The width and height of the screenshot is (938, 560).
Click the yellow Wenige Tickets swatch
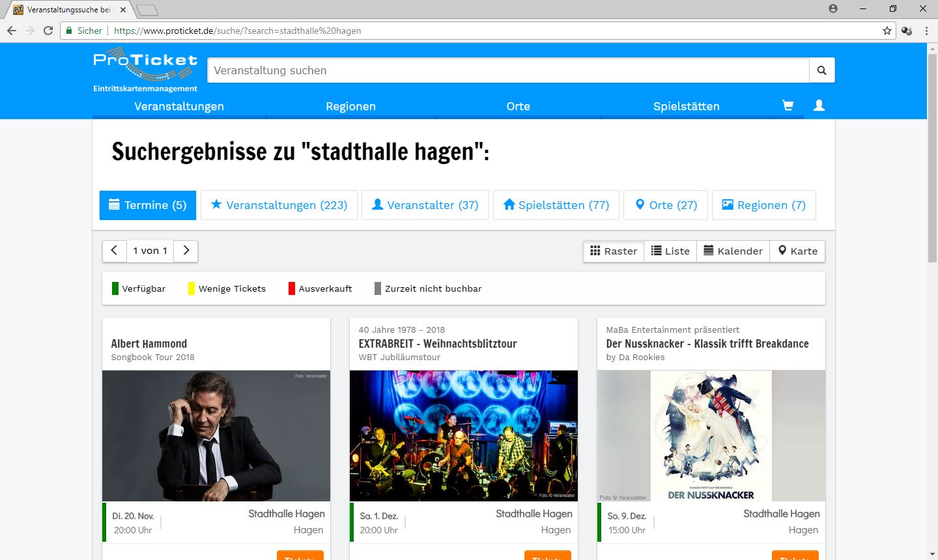[x=192, y=288]
